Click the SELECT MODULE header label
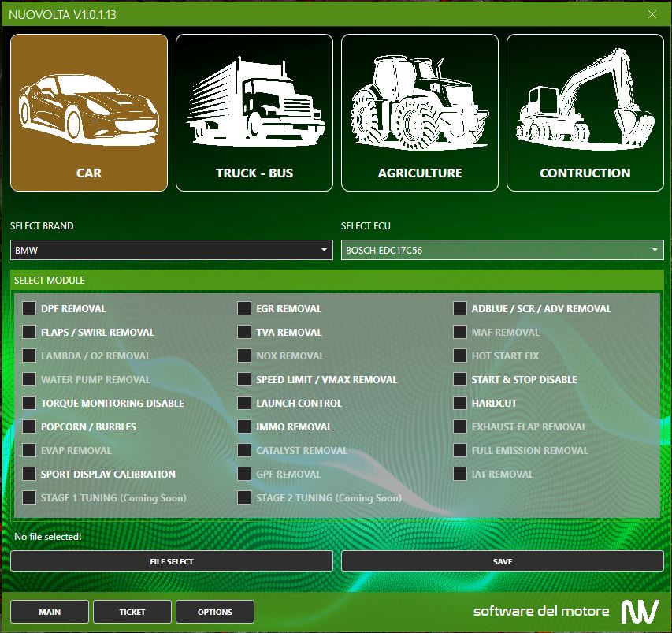The width and height of the screenshot is (672, 633). pos(50,281)
